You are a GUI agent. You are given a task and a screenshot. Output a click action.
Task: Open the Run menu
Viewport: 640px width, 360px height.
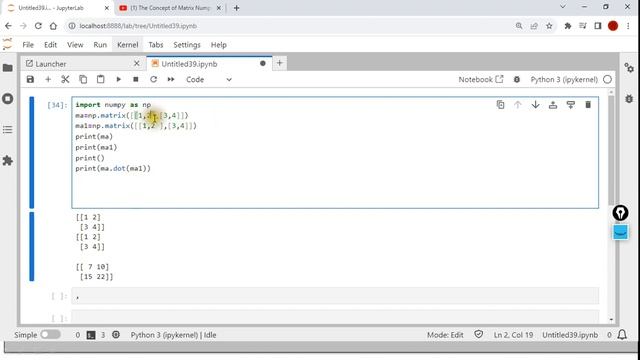(100, 45)
